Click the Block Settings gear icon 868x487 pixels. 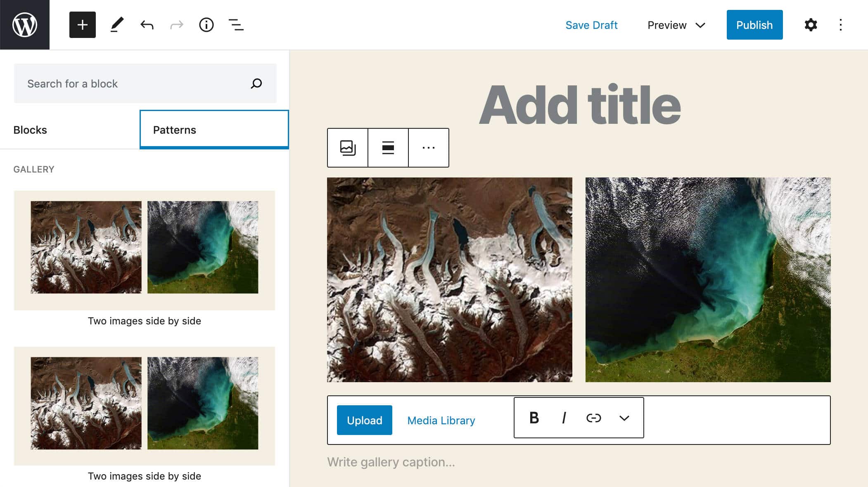click(811, 24)
